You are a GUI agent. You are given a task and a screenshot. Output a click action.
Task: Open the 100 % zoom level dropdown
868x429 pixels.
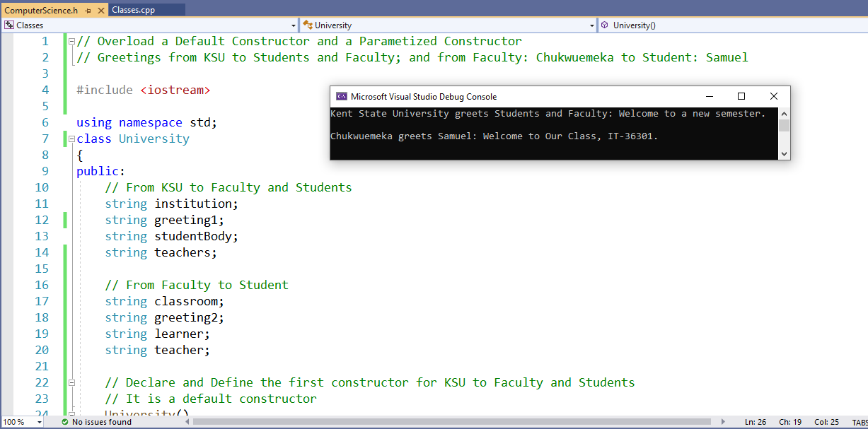[38, 422]
